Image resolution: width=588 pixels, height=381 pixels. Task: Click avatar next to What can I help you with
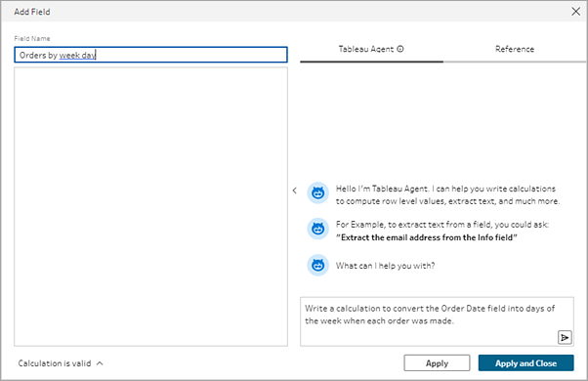pos(318,265)
